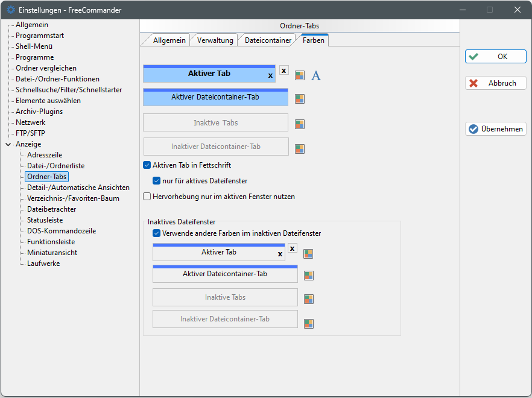Image resolution: width=532 pixels, height=398 pixels.
Task: Switch to the Dateicontainer tab
Action: (267, 40)
